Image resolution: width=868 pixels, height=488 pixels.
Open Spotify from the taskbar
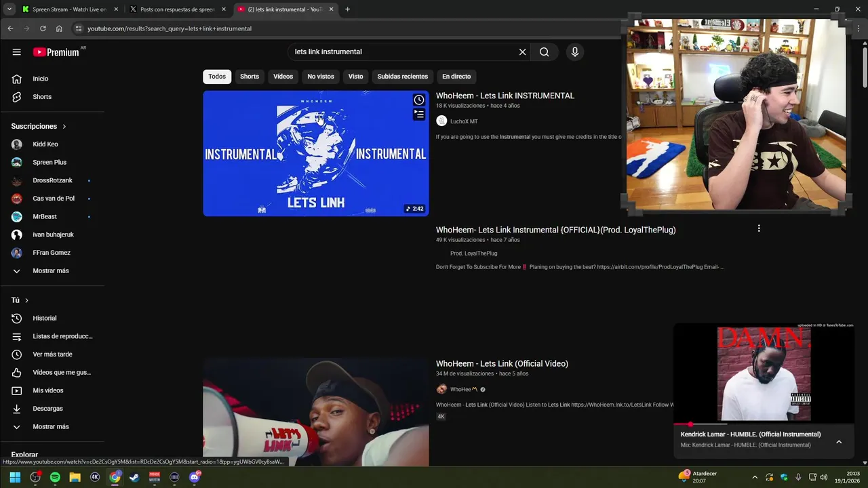click(55, 477)
